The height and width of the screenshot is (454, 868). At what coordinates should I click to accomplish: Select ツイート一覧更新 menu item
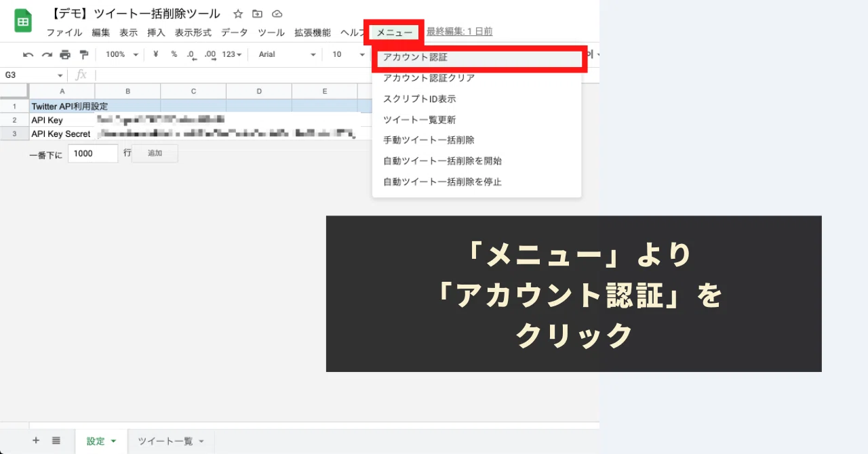click(477, 120)
